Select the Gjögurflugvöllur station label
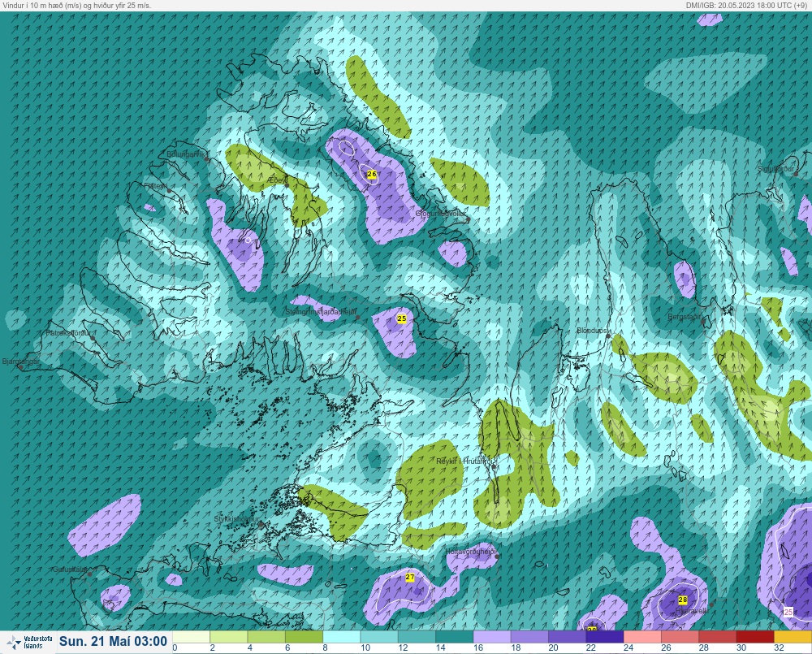 441,214
